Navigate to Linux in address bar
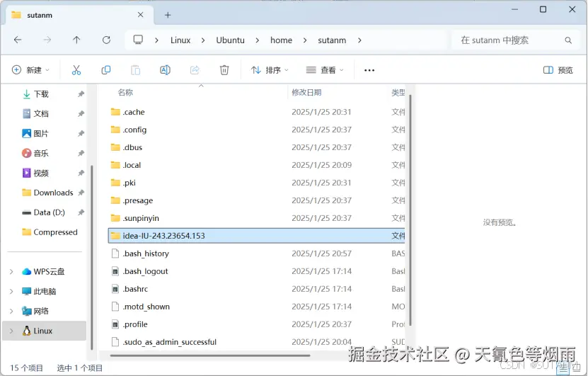The image size is (588, 376). tap(180, 40)
